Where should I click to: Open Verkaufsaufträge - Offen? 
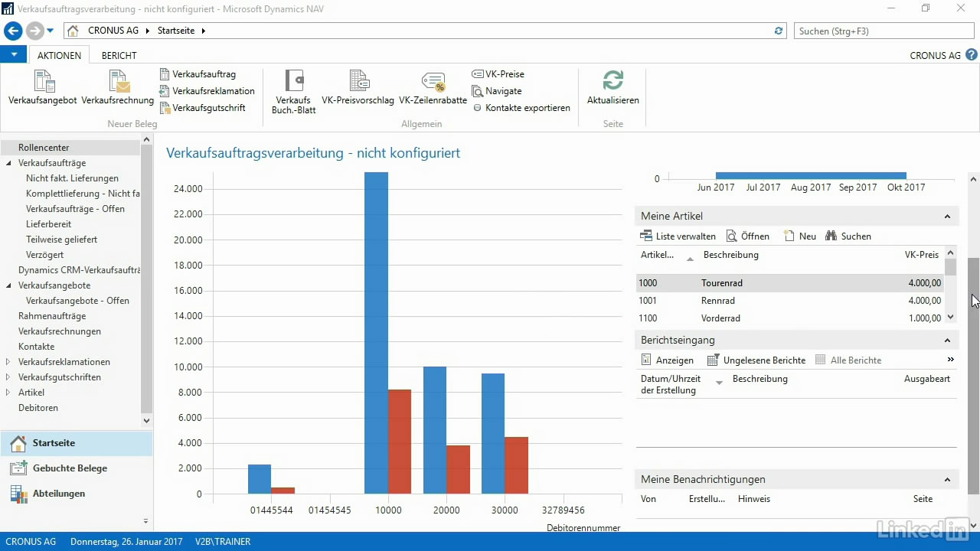(x=75, y=209)
